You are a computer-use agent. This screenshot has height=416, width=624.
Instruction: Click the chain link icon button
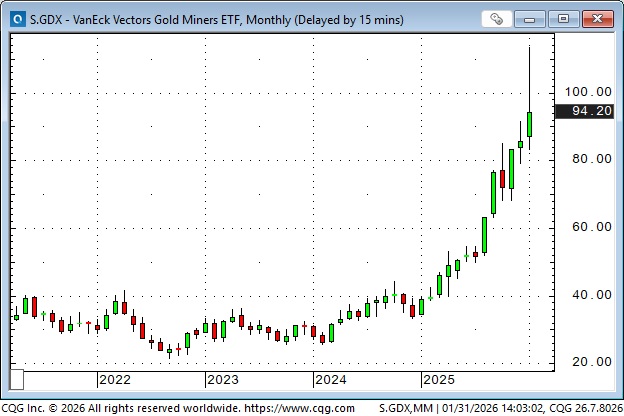pos(497,18)
